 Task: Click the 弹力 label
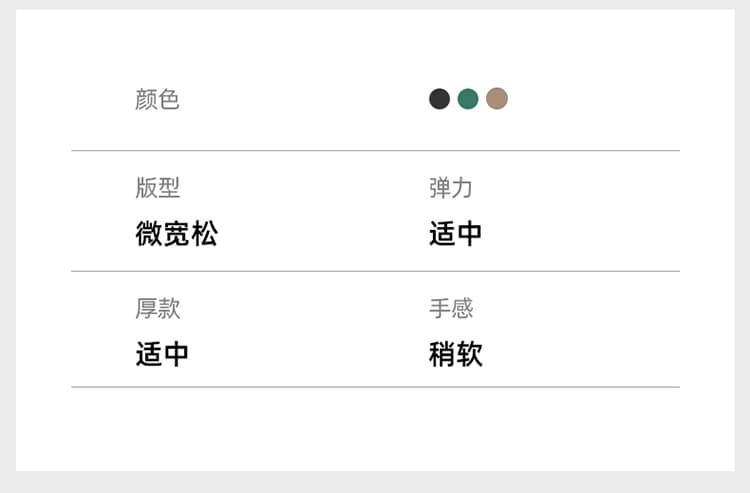pyautogui.click(x=451, y=187)
